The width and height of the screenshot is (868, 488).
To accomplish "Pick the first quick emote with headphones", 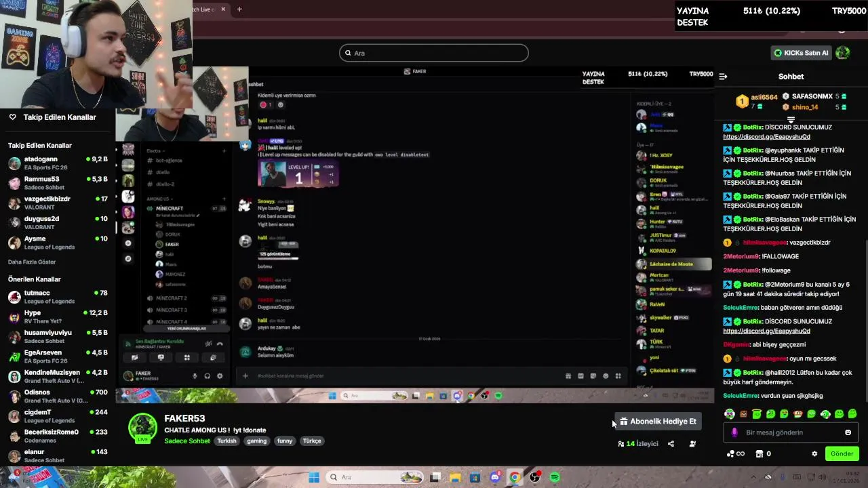I will 730,413.
